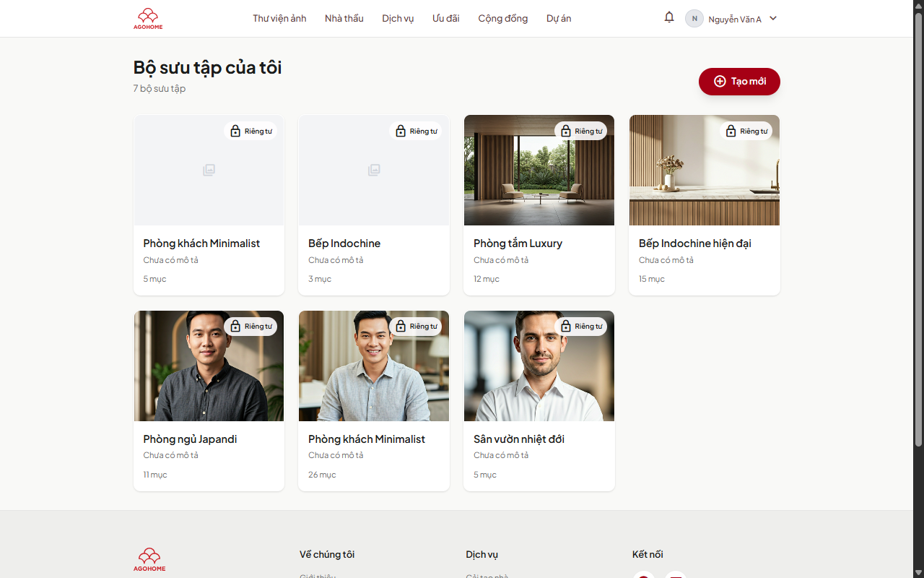Click the lock icon on Phòng khách Minimalist 5 mục card
This screenshot has width=924, height=578.
(x=235, y=131)
